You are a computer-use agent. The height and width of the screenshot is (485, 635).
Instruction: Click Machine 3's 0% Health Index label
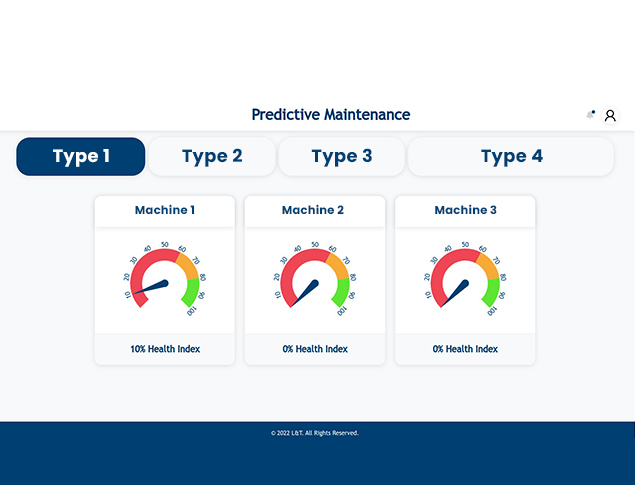[465, 349]
